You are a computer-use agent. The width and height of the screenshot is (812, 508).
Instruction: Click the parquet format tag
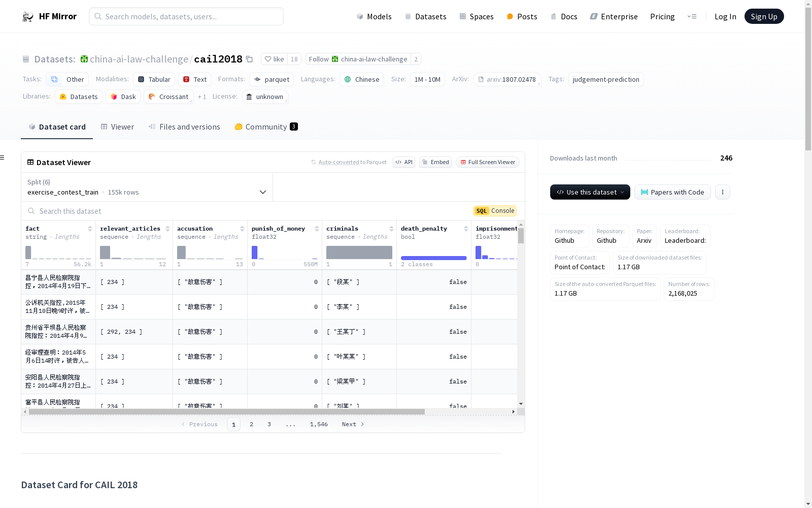coord(272,79)
